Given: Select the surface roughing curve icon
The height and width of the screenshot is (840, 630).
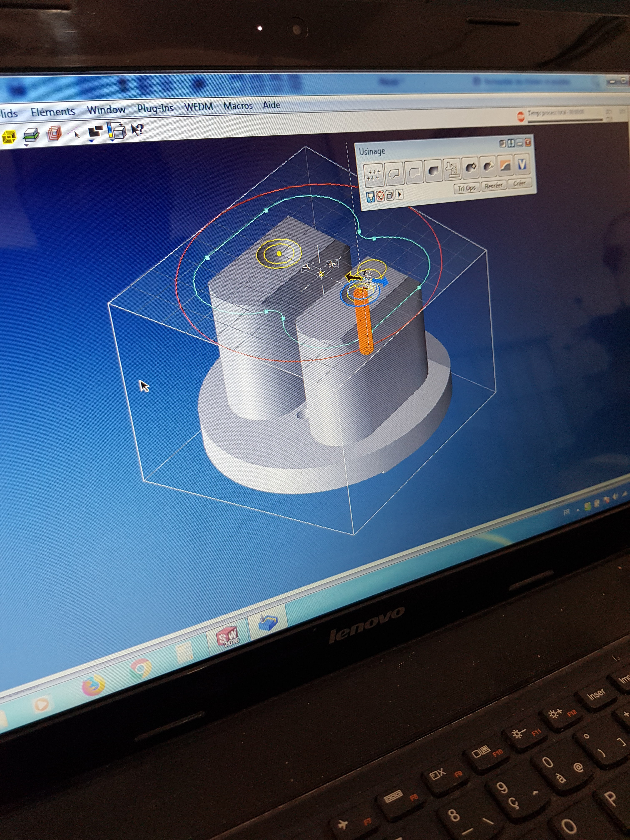Looking at the screenshot, I should click(505, 165).
